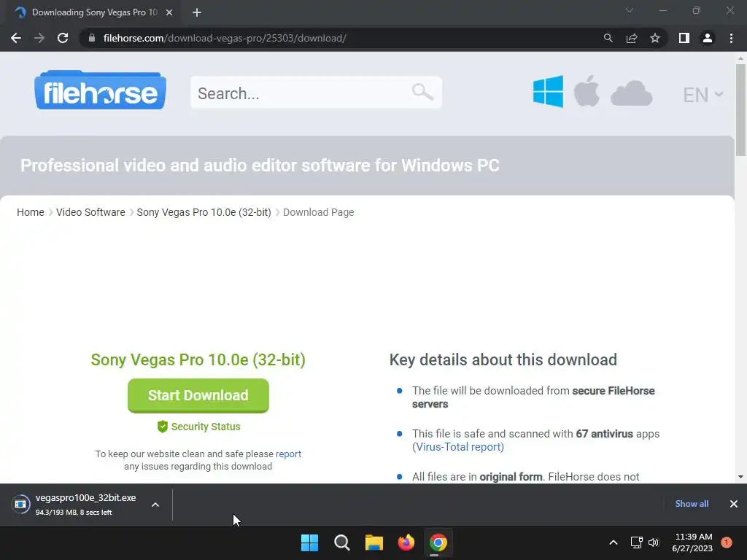Click the page vertical scrollbar thumb

point(740,110)
